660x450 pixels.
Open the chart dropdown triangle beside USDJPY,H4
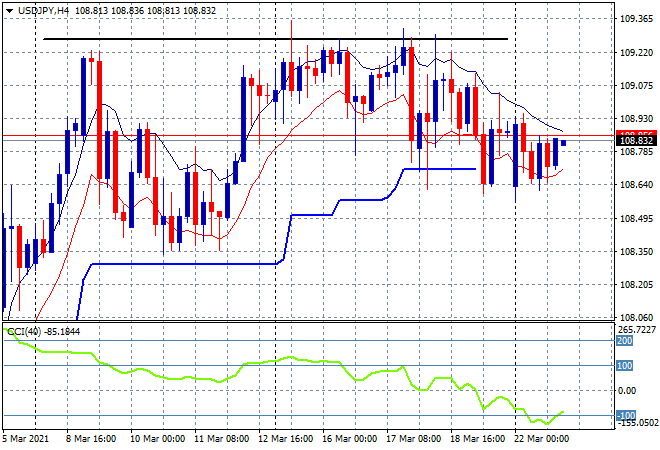coord(9,11)
